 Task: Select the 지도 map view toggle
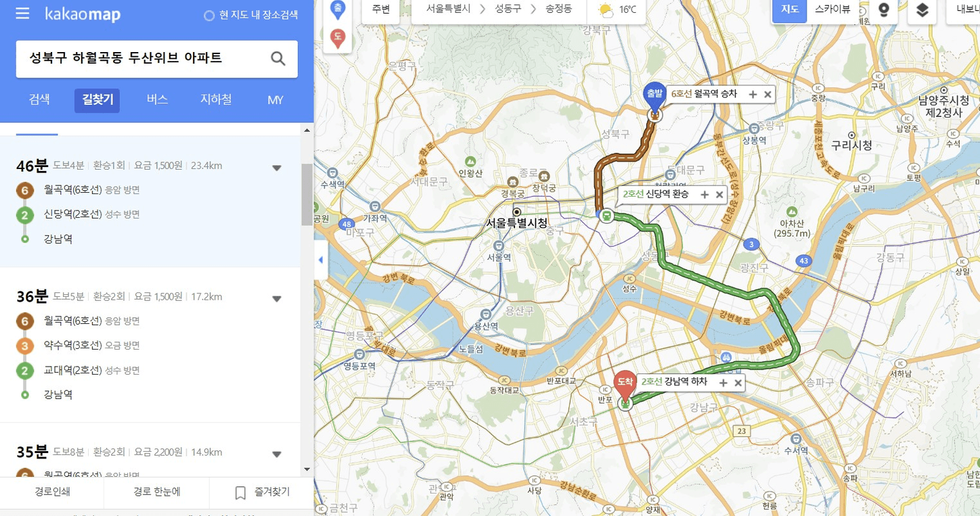[x=790, y=9]
